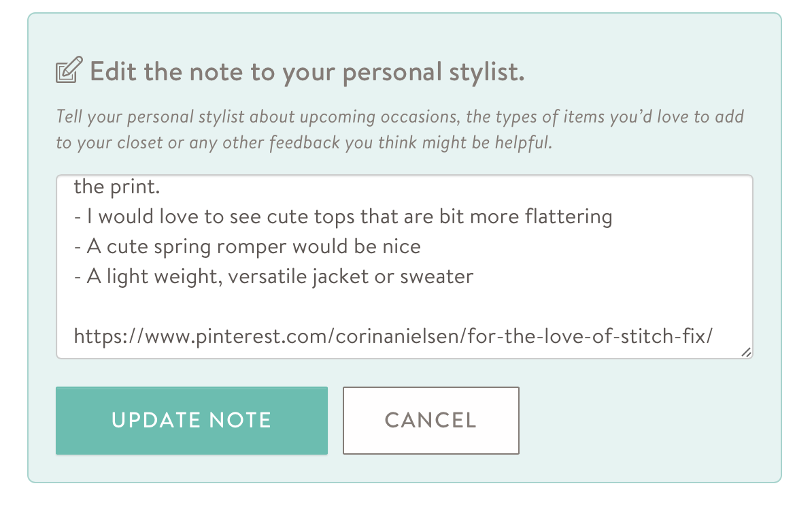Click the pencil edit icon beside the heading

point(69,70)
